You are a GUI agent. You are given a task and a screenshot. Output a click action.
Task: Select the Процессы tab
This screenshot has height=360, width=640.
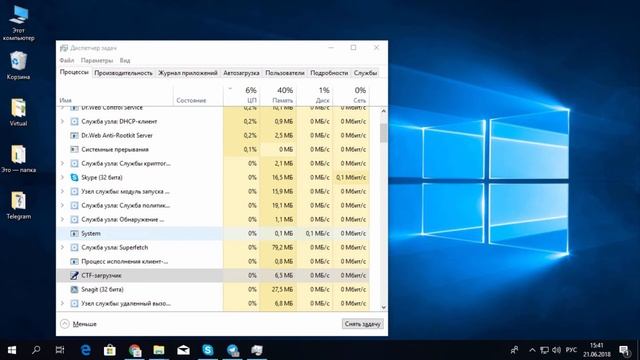74,72
